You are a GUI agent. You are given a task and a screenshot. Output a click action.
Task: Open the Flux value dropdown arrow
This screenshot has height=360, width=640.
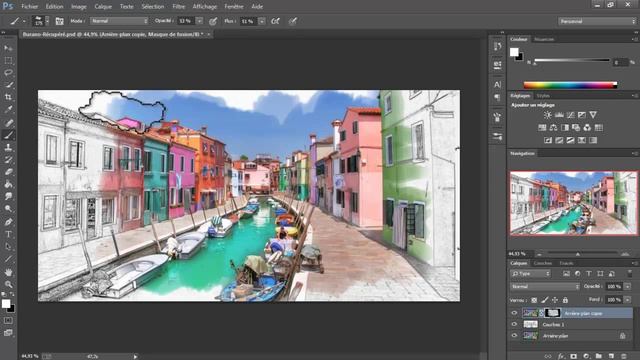pos(262,21)
